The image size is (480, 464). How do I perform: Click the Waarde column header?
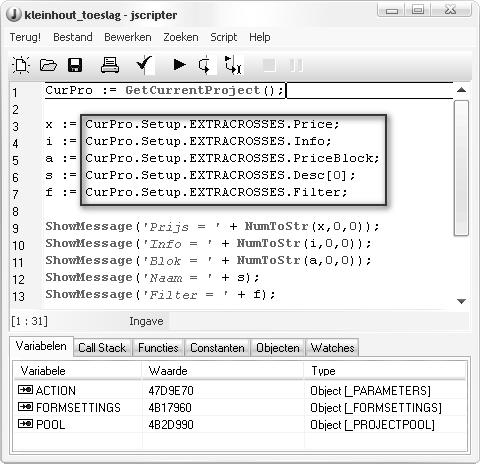[223, 371]
